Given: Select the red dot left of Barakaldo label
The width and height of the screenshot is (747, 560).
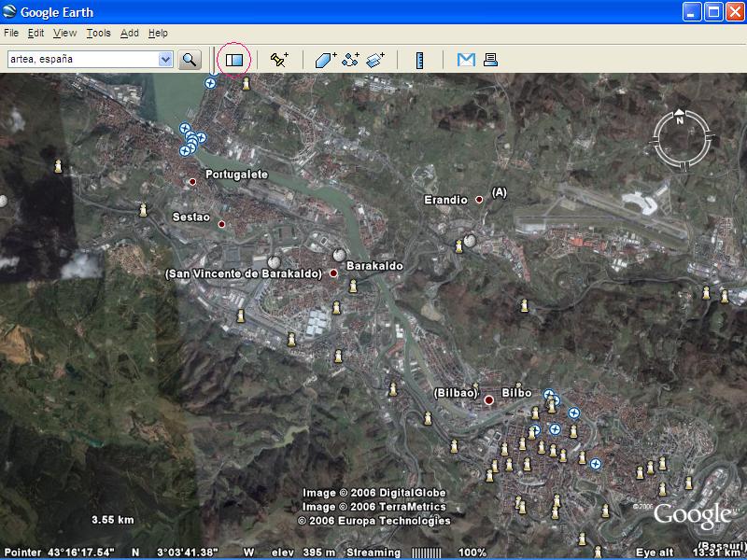Looking at the screenshot, I should point(333,273).
